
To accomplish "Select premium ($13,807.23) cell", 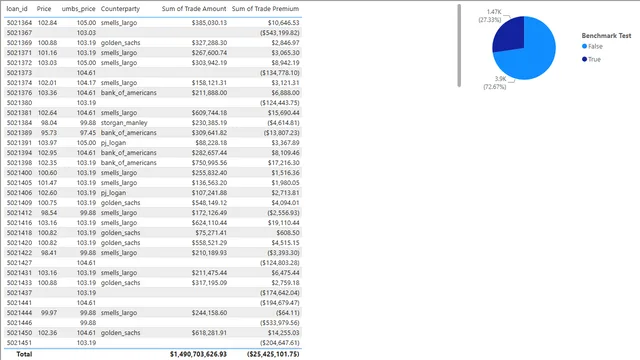I will 281,133.
